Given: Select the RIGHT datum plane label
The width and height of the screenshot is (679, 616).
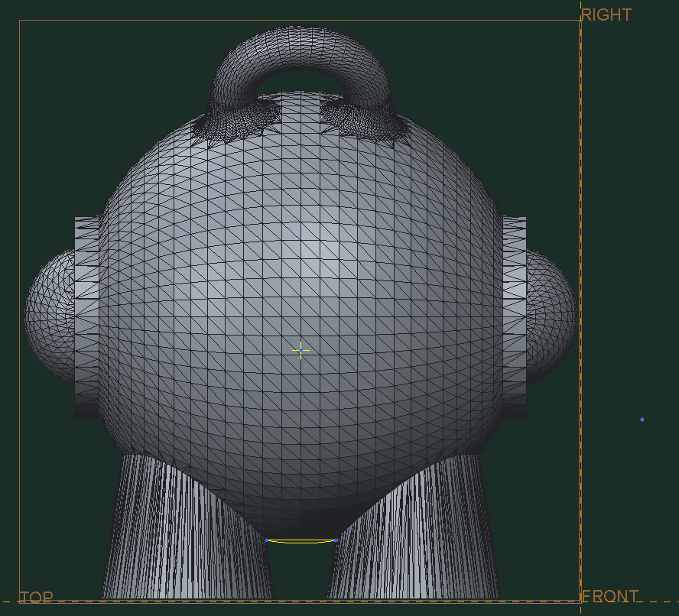Looking at the screenshot, I should click(606, 15).
